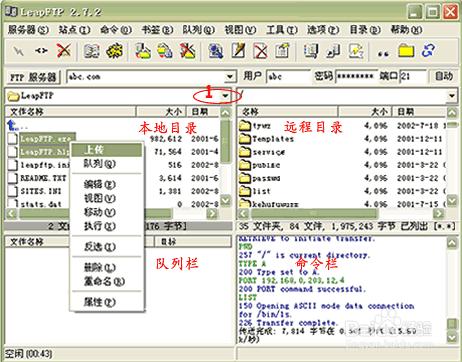Select the Templates folder in remote list

point(273,139)
